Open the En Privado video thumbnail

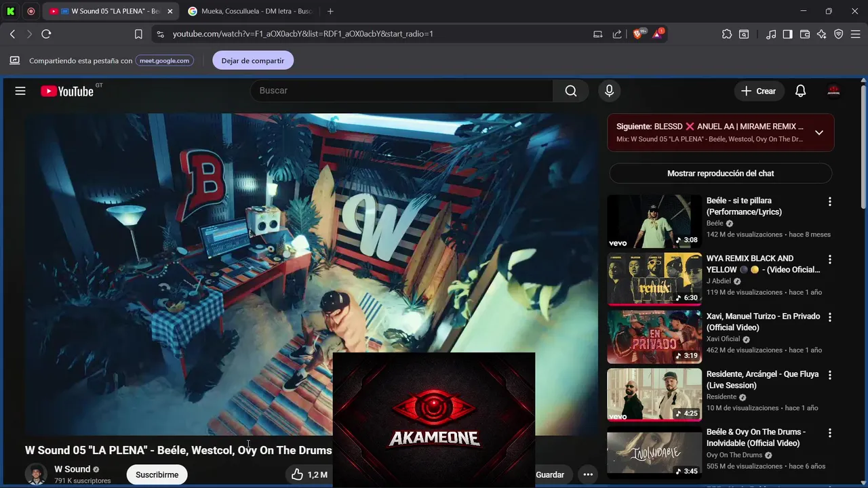click(654, 337)
